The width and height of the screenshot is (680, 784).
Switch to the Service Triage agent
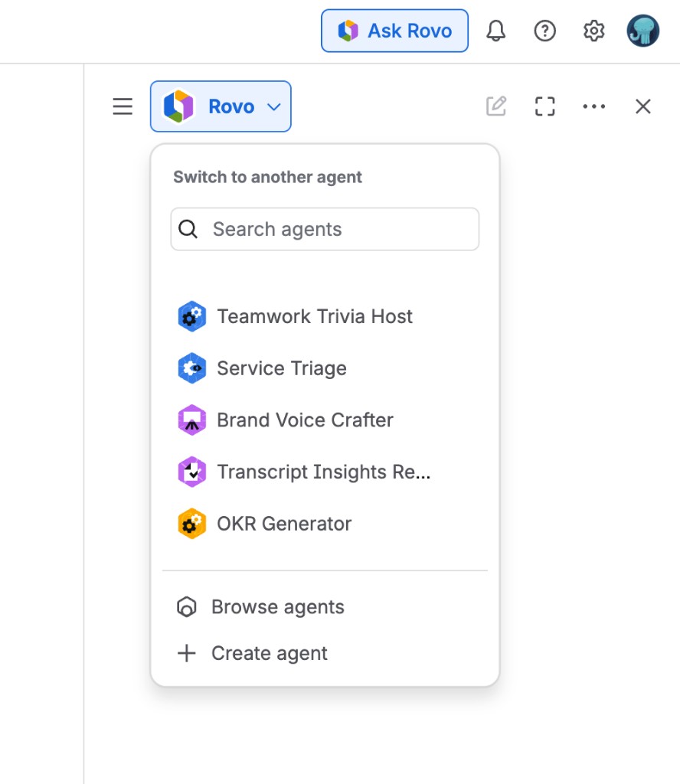325,368
